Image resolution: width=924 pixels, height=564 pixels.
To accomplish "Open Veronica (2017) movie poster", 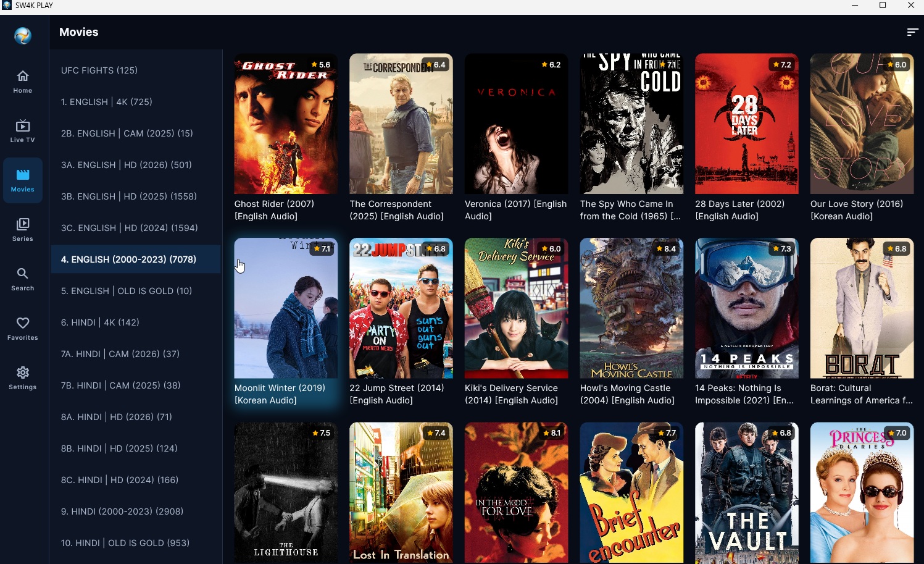I will pos(517,124).
